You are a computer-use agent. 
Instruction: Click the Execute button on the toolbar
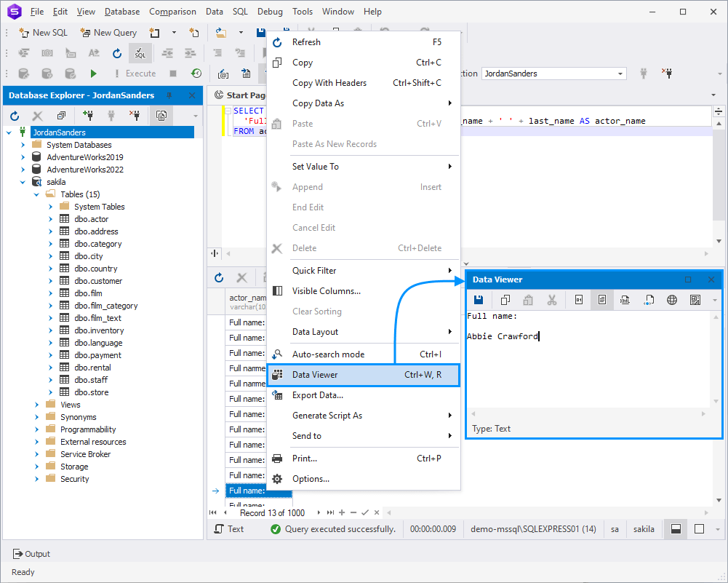coord(140,73)
